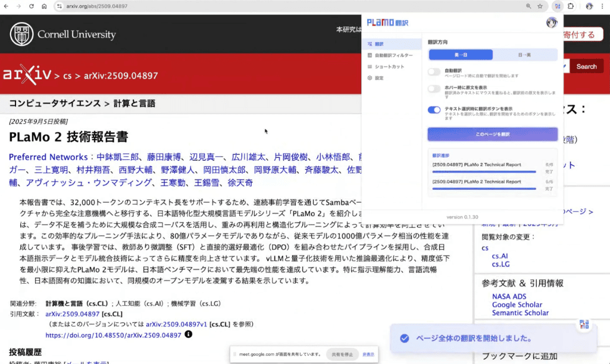Reload the page using the refresh icon
This screenshot has width=610, height=364.
pyautogui.click(x=31, y=6)
